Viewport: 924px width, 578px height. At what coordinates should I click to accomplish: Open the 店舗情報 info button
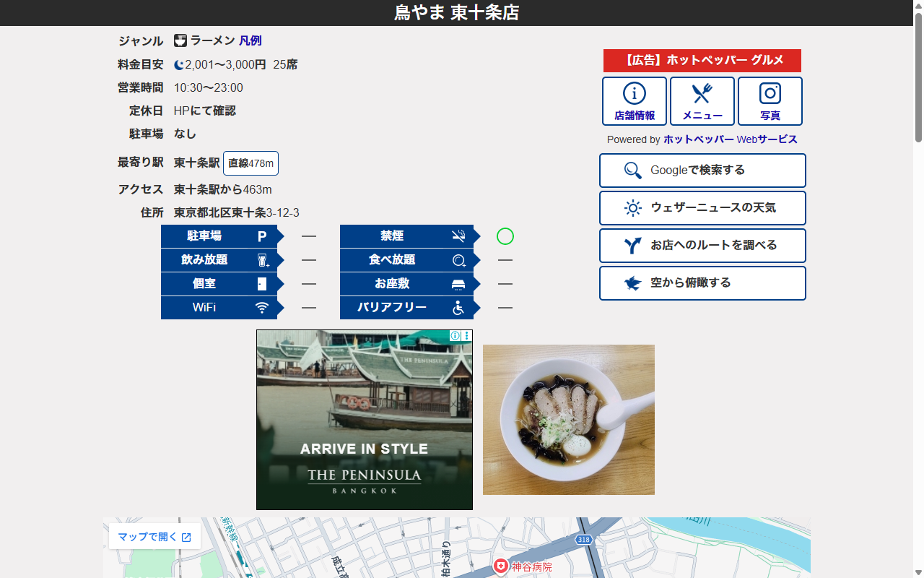click(x=635, y=101)
